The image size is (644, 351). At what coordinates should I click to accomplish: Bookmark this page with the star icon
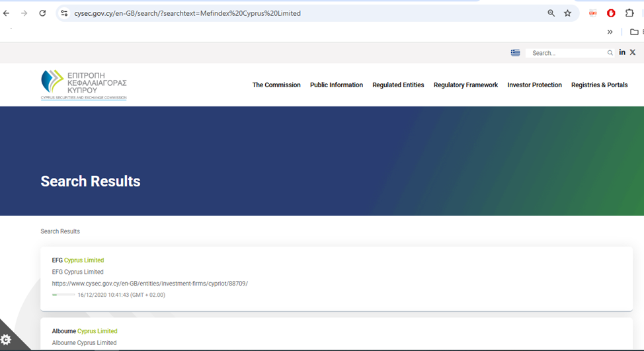tap(567, 13)
